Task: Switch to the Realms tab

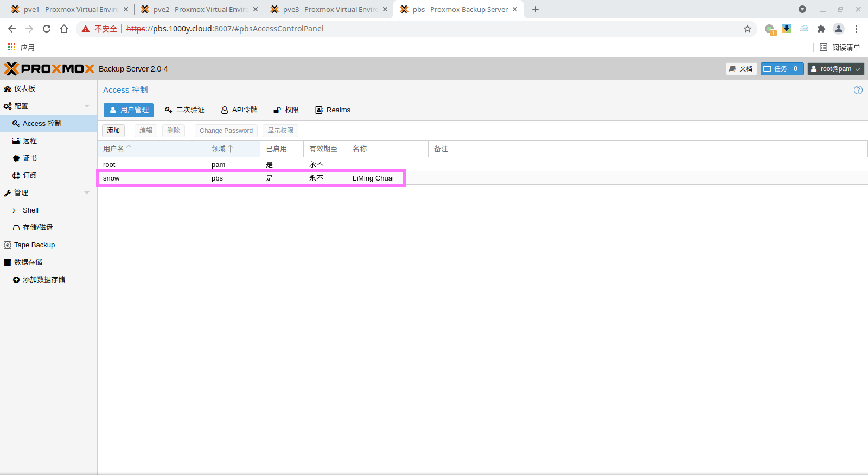Action: pos(333,110)
